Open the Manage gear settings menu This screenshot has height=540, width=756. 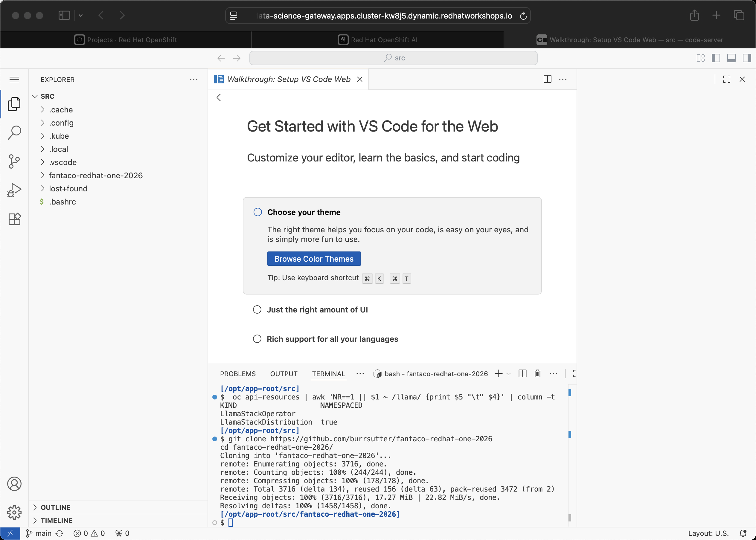[14, 512]
